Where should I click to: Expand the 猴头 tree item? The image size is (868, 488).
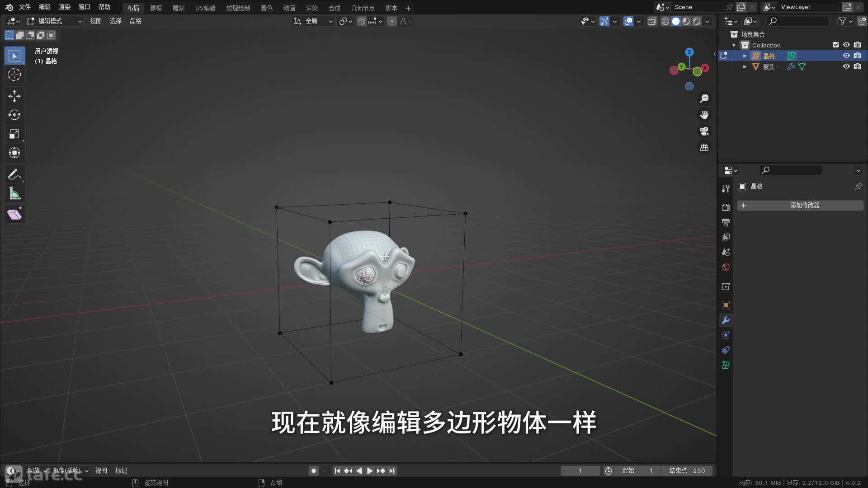tap(745, 66)
